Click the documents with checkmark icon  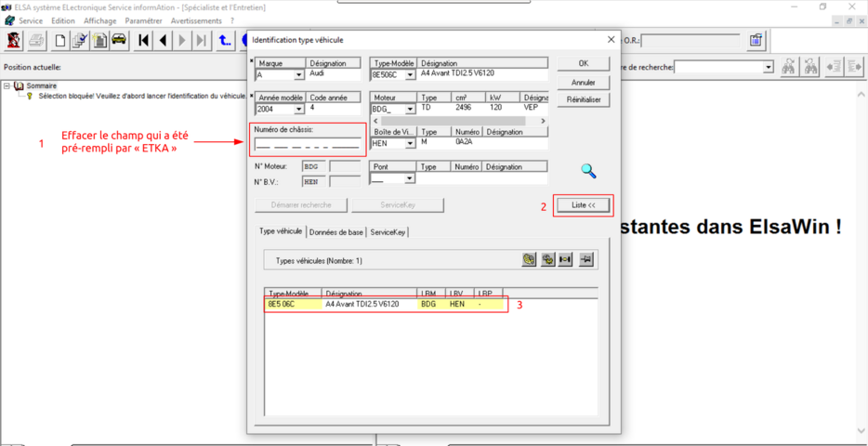coord(80,40)
